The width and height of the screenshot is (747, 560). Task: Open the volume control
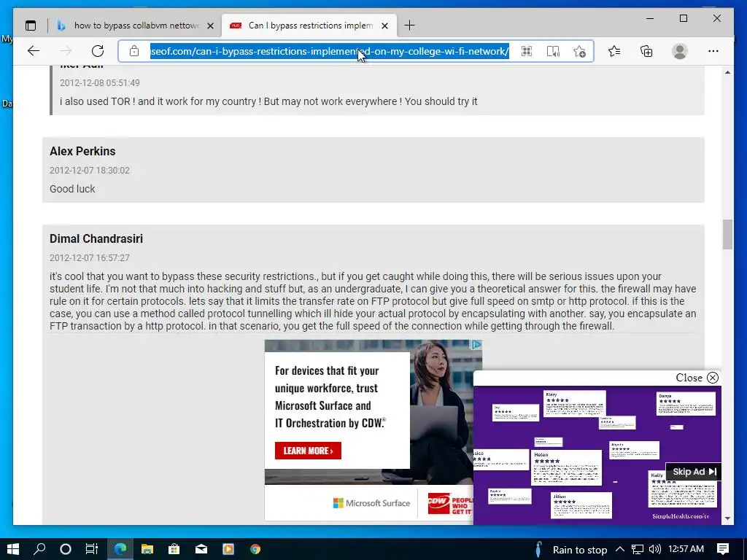[654, 550]
